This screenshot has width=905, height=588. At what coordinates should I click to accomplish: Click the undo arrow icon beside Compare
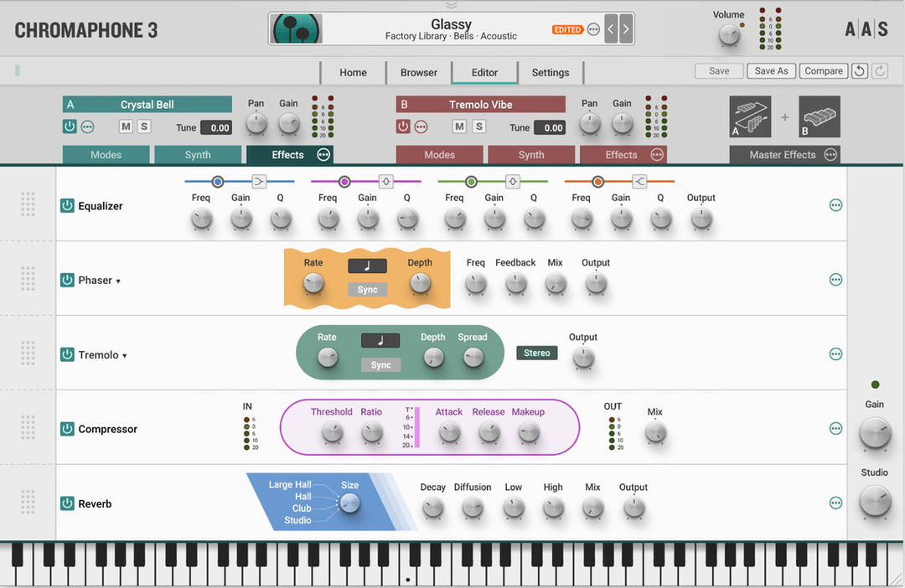pos(860,71)
